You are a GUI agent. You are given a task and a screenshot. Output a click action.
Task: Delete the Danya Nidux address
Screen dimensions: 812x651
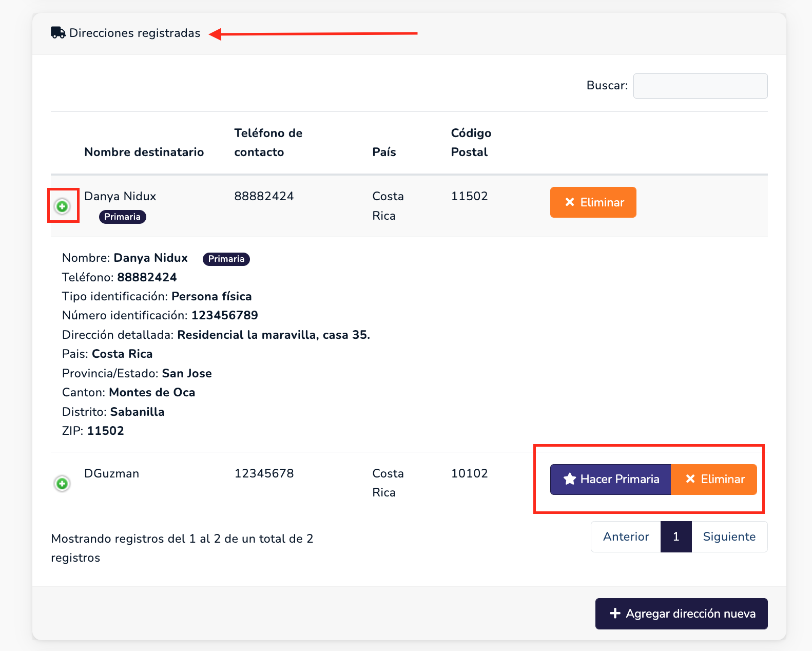pyautogui.click(x=593, y=202)
